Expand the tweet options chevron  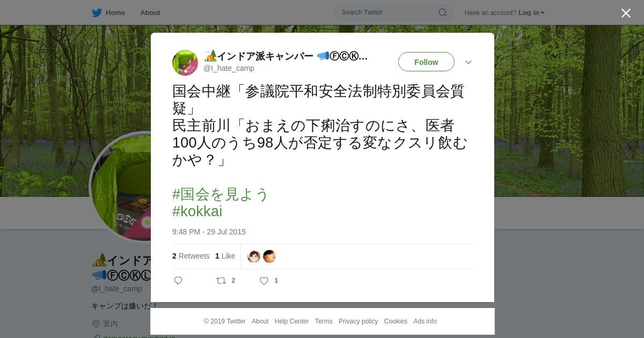tap(469, 62)
